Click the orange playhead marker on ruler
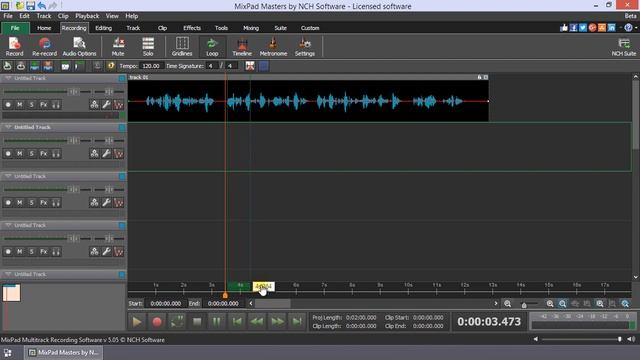This screenshot has width=640, height=360. tap(225, 295)
